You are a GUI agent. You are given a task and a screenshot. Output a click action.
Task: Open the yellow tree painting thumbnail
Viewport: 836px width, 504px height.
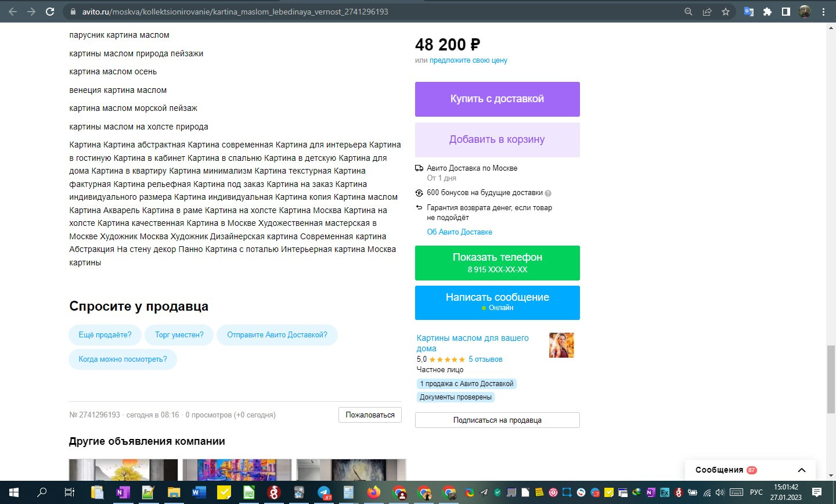[124, 470]
